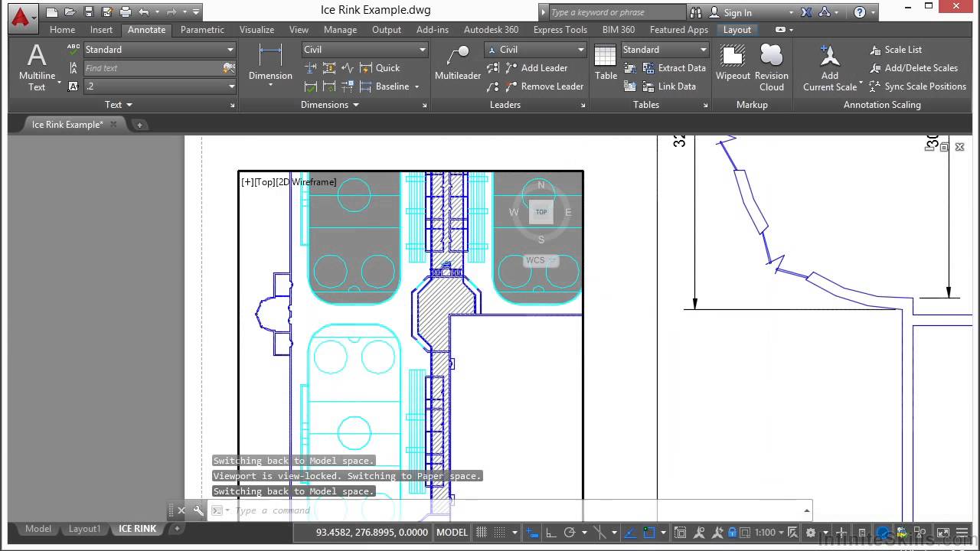Toggle the MODEL/PAPER space button
This screenshot has width=980, height=551.
tap(452, 533)
